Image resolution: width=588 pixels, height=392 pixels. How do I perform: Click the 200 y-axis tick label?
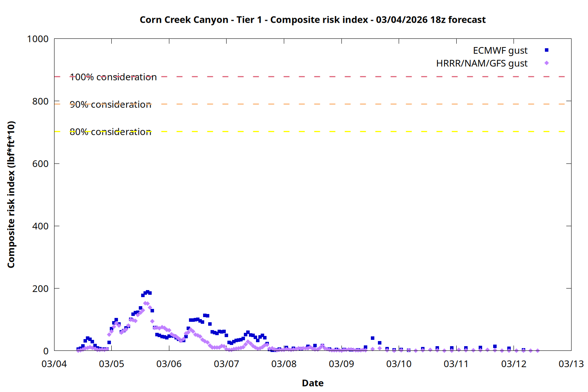click(x=40, y=289)
